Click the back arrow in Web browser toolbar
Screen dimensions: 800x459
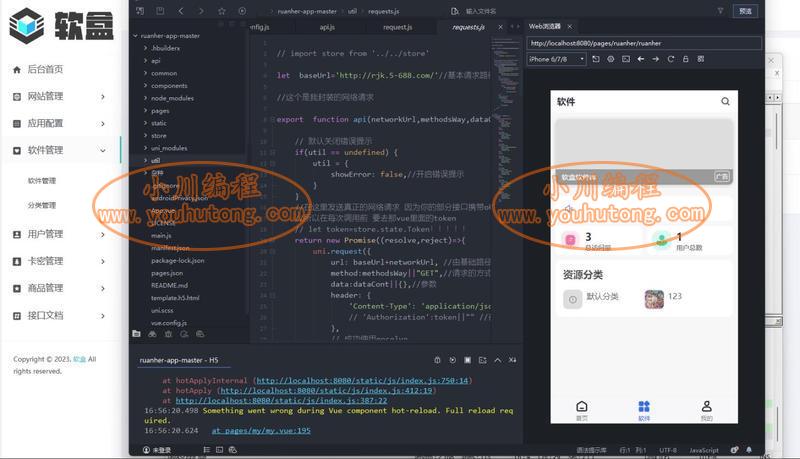coord(641,59)
